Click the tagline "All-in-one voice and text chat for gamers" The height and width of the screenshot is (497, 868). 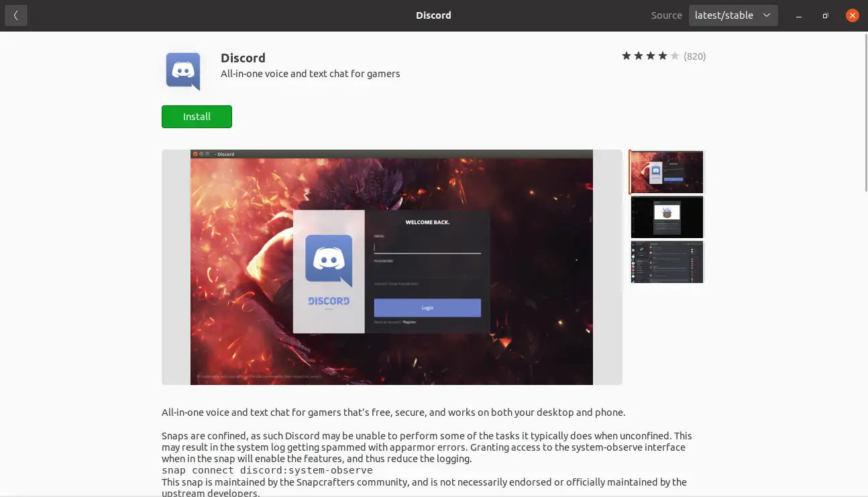click(x=310, y=74)
